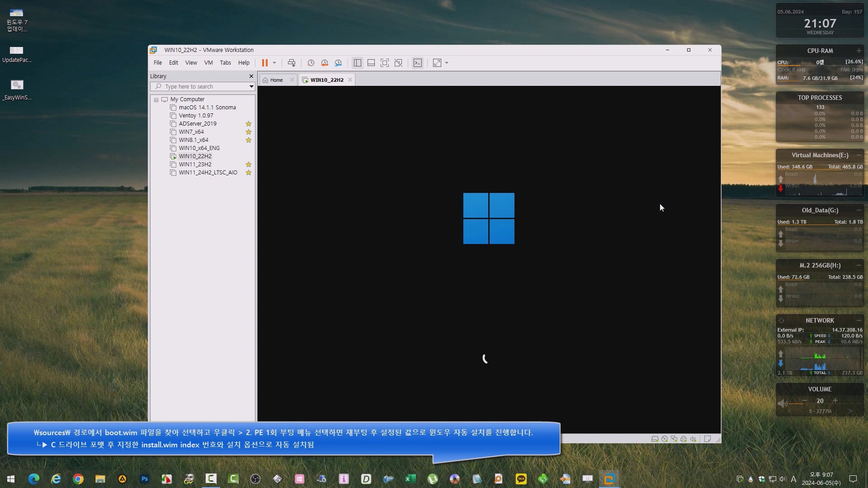Image resolution: width=868 pixels, height=488 pixels.
Task: Collapse the My Computer tree node
Action: 156,99
